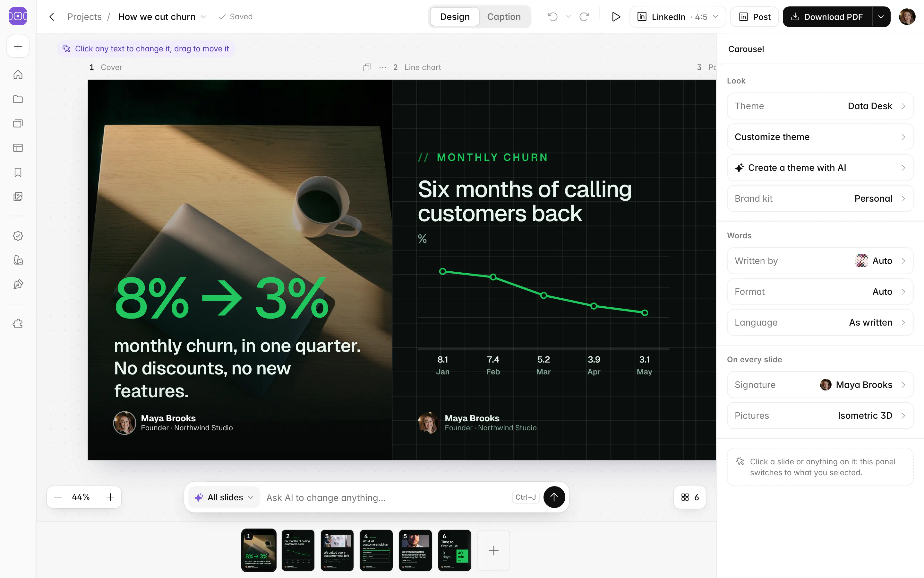Open the stacked slides icon in sidebar

18,124
